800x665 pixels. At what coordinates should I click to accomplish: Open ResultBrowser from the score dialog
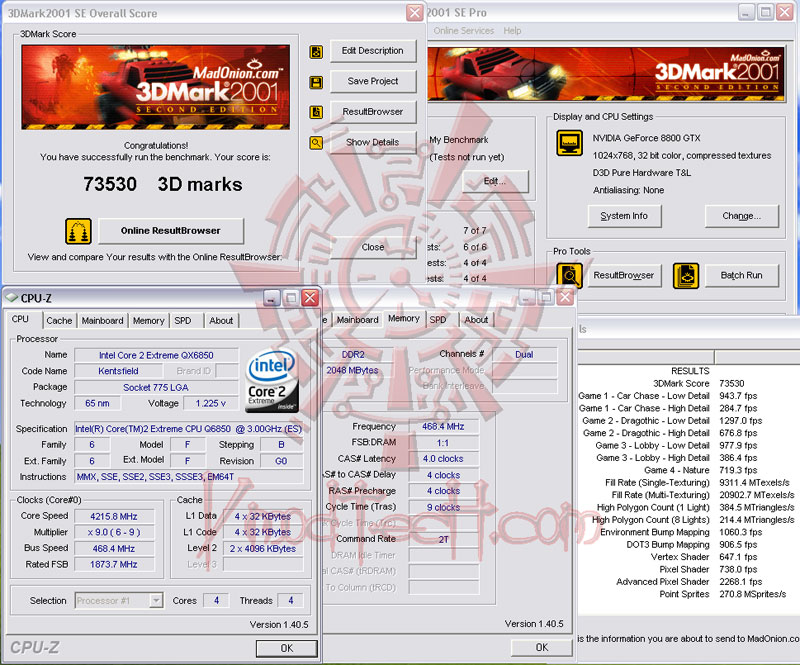(373, 112)
